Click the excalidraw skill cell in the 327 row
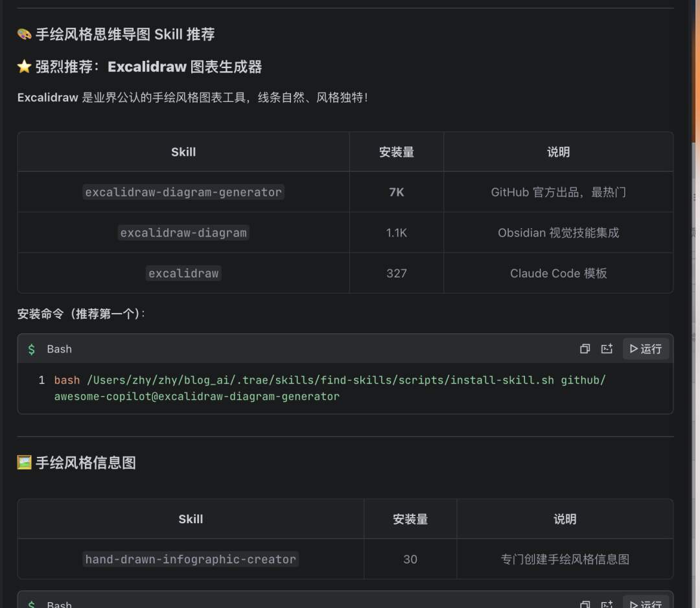Screen dimensions: 700x608 (x=183, y=273)
